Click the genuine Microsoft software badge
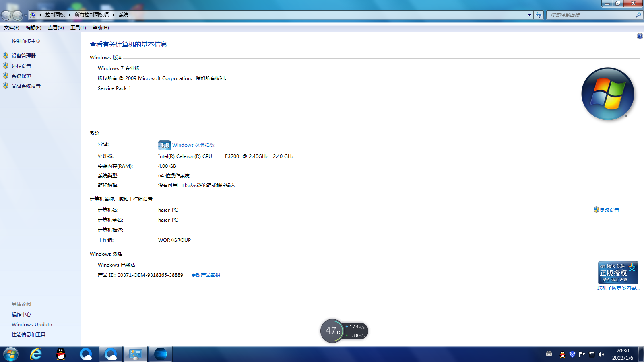644x362 pixels. click(618, 272)
